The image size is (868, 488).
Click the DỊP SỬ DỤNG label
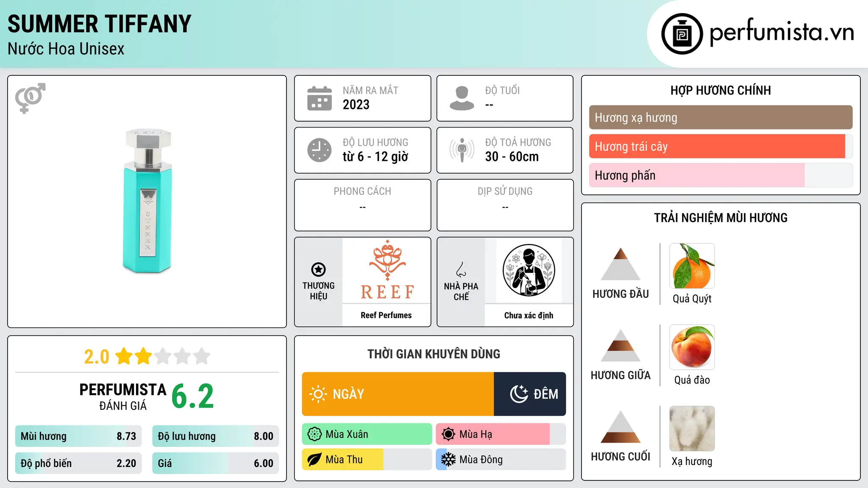click(x=505, y=191)
